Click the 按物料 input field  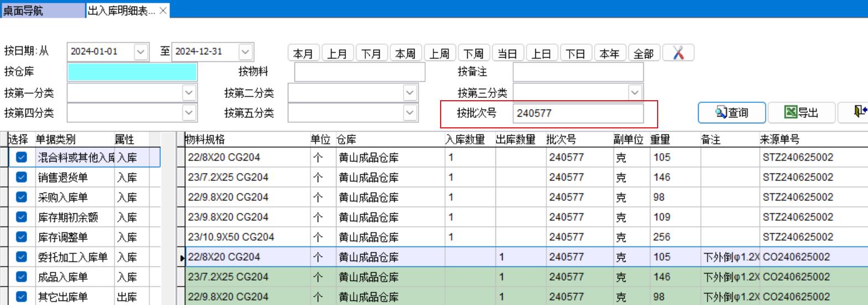click(359, 72)
